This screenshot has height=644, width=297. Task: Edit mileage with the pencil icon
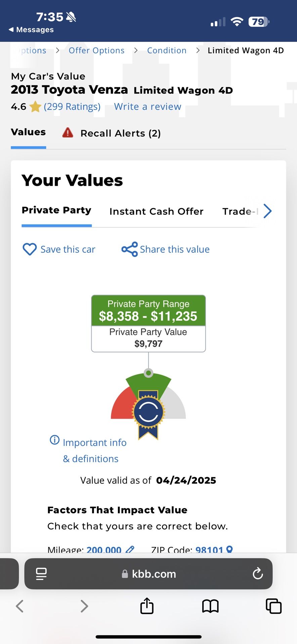130,549
